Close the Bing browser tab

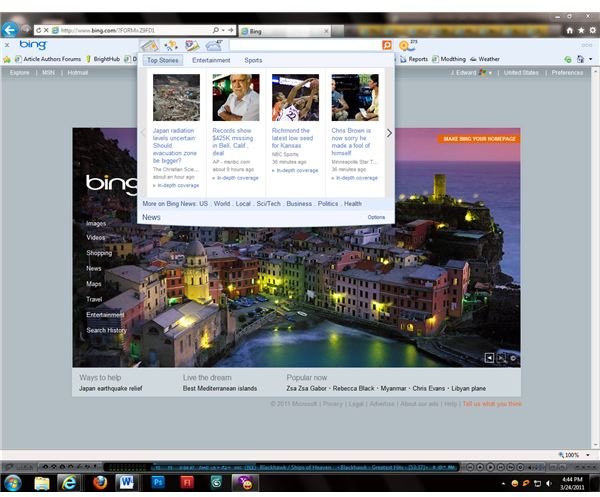[x=326, y=31]
